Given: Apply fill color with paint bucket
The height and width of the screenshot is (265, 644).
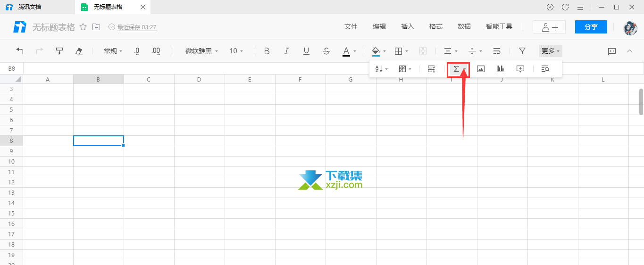Looking at the screenshot, I should pos(376,51).
